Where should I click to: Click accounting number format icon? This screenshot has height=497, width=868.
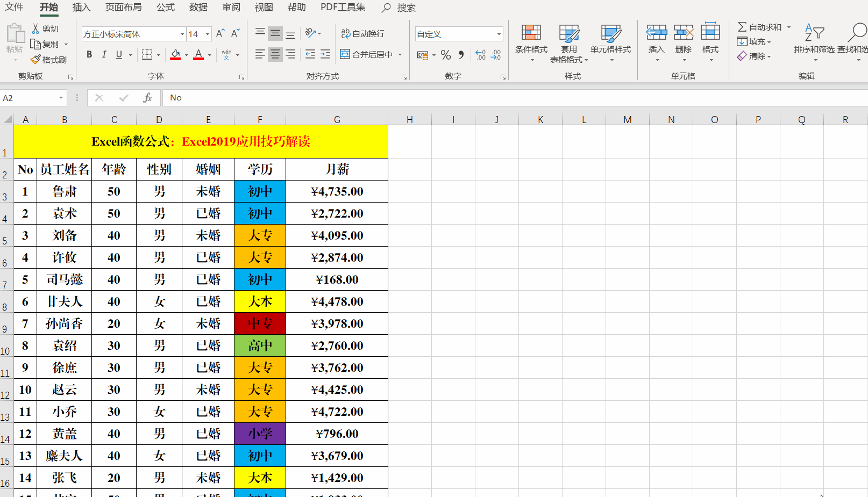coord(423,55)
